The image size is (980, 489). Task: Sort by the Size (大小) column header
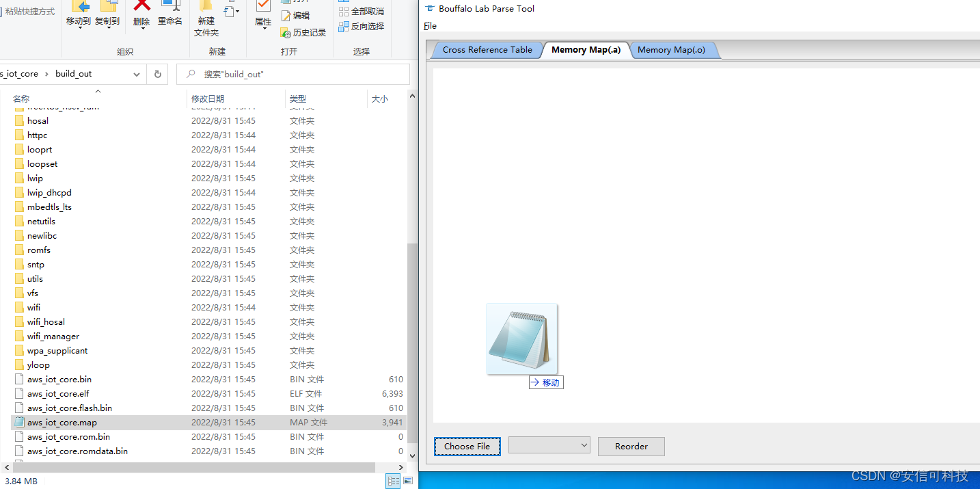click(379, 99)
